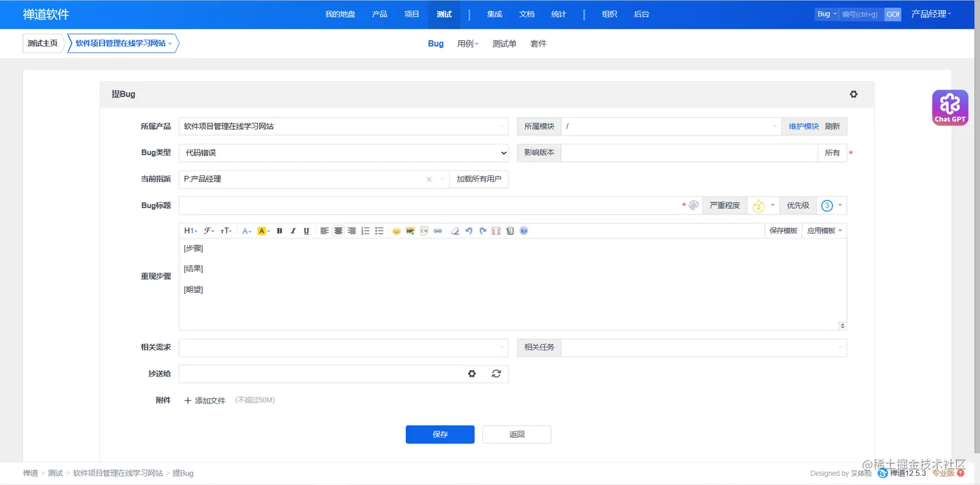
Task: Expand the 优先级 priority dropdown
Action: tap(832, 205)
